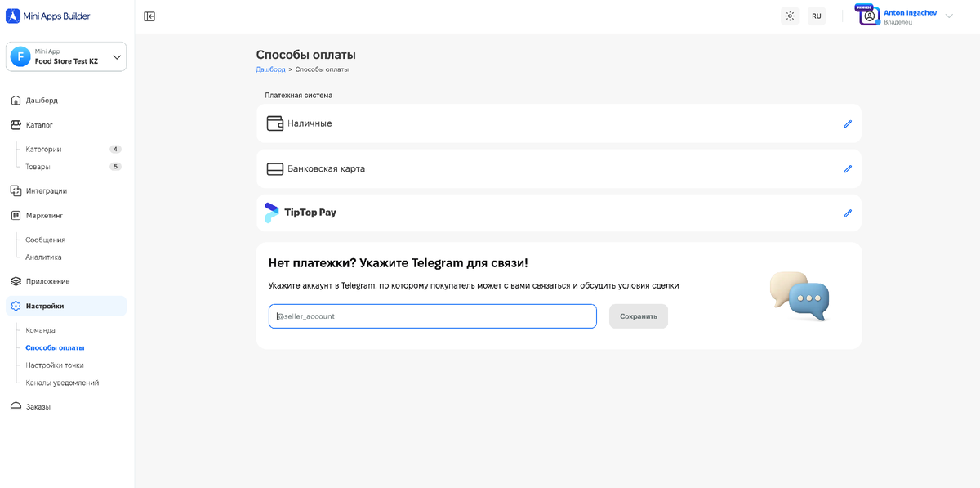This screenshot has width=980, height=488.
Task: Open the Food Store Test KZ app selector
Action: click(x=65, y=56)
